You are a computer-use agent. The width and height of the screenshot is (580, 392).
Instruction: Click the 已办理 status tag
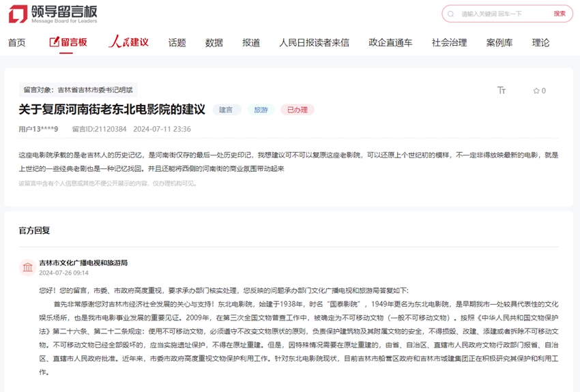297,110
